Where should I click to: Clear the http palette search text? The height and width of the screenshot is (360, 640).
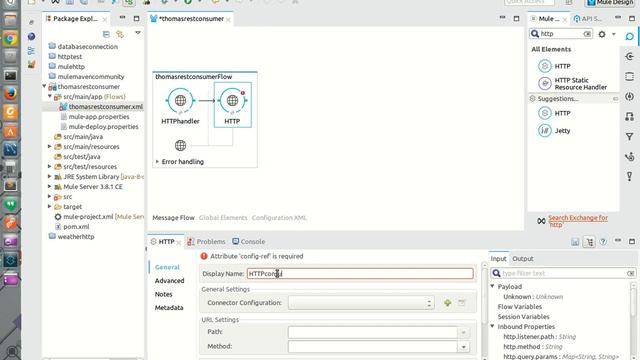[587, 34]
